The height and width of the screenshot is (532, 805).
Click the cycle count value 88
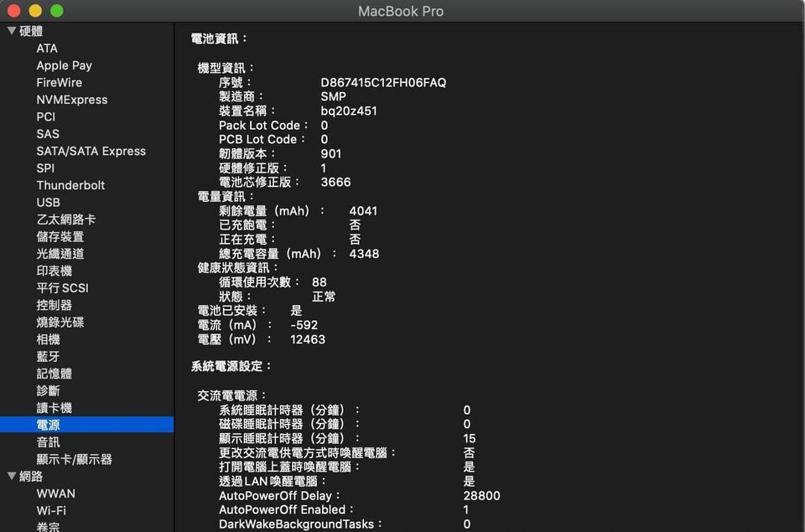319,282
